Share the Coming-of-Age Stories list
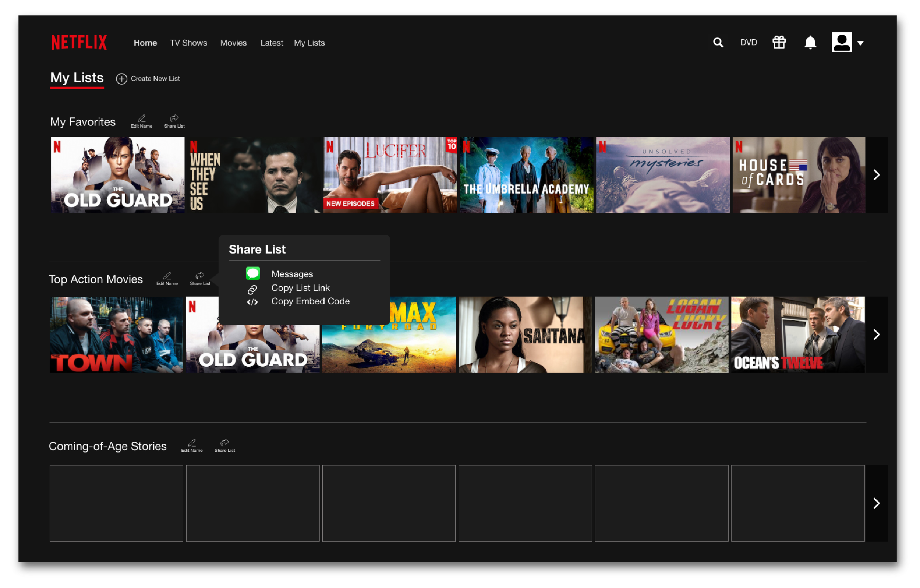This screenshot has height=588, width=920. tap(224, 446)
